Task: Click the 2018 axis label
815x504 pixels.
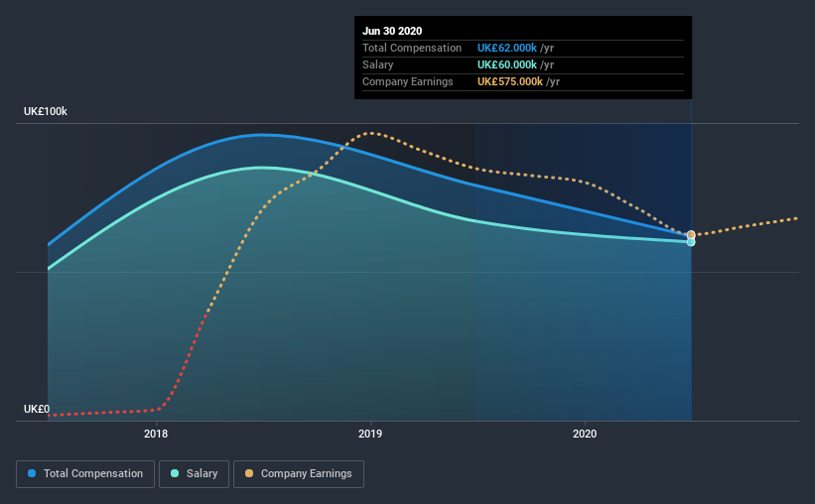Action: point(156,434)
